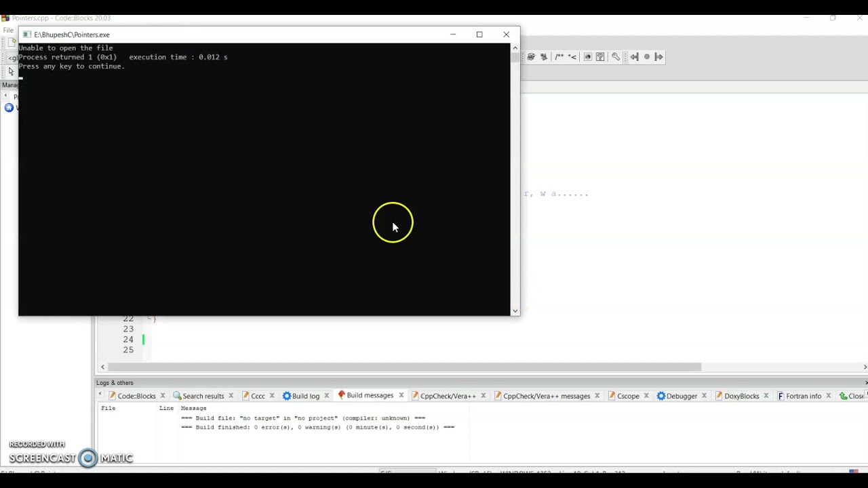Click the blue globe workspace icon
Viewport: 868px width, 488px height.
point(9,108)
